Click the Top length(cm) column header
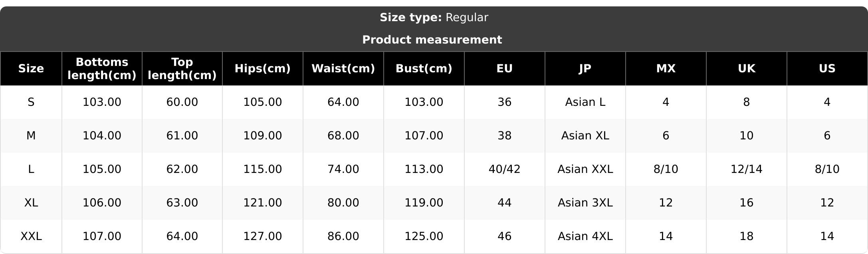The image size is (868, 254). pos(182,69)
